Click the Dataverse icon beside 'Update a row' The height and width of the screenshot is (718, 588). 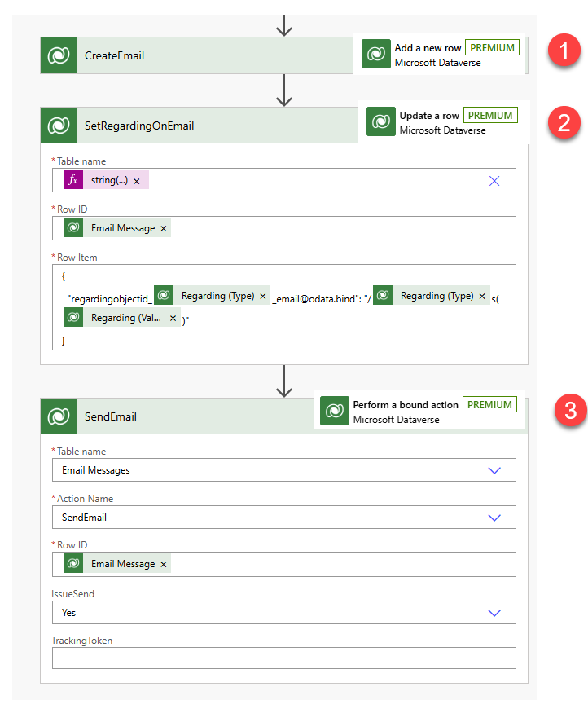(380, 121)
